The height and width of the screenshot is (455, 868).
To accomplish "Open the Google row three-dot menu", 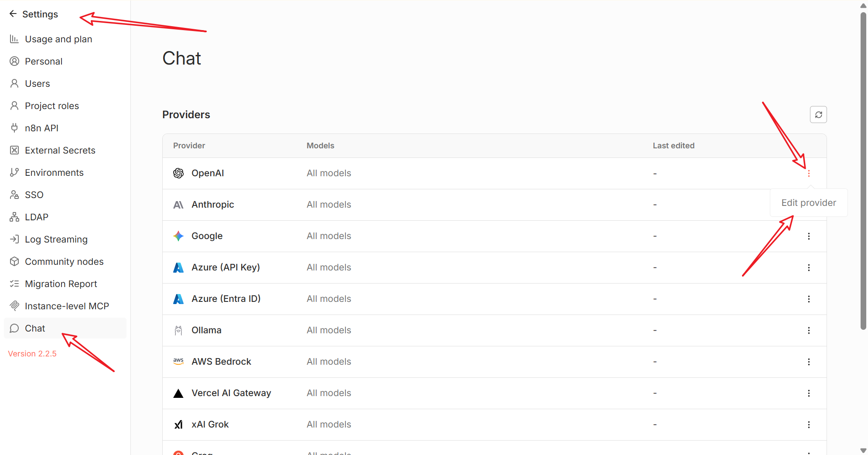I will pos(809,236).
